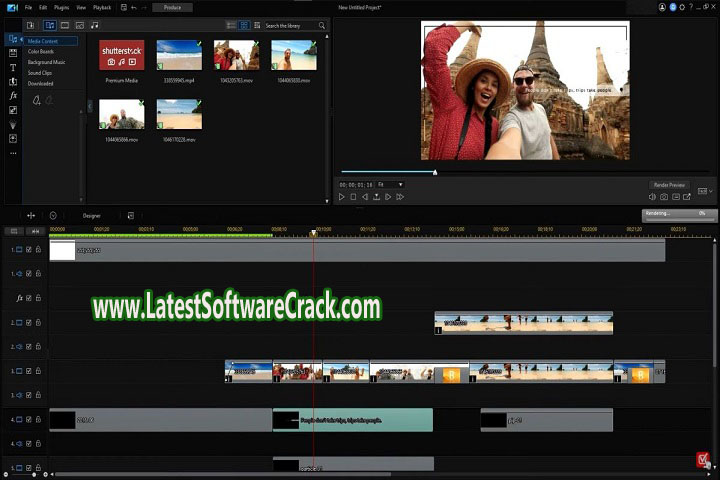The height and width of the screenshot is (480, 720).
Task: Click the preview seek slider handle
Action: 435,172
